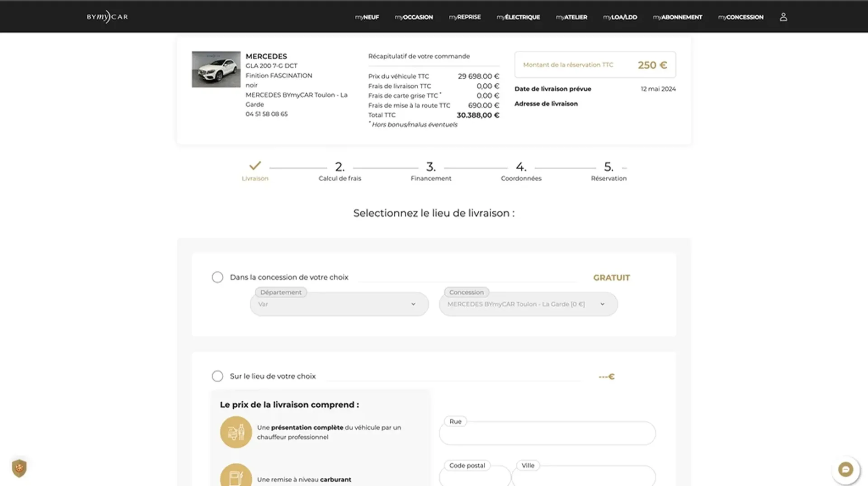
Task: Open the cookie consent shield badge
Action: point(19,468)
